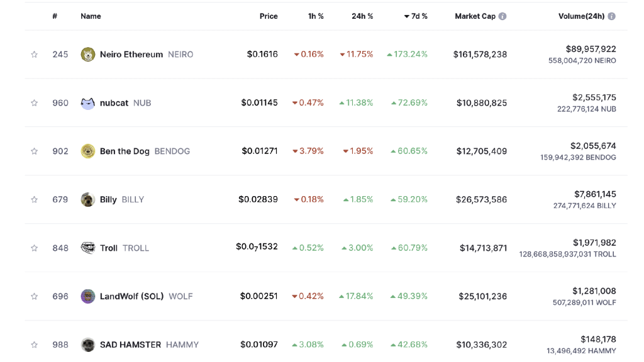Sort by the 1h % column header
The height and width of the screenshot is (362, 644).
(x=316, y=16)
